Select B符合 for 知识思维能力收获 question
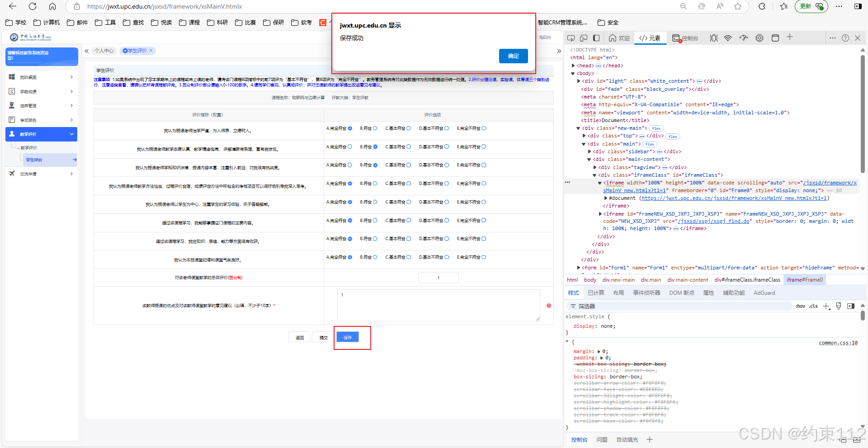The image size is (868, 448). pyautogui.click(x=375, y=239)
